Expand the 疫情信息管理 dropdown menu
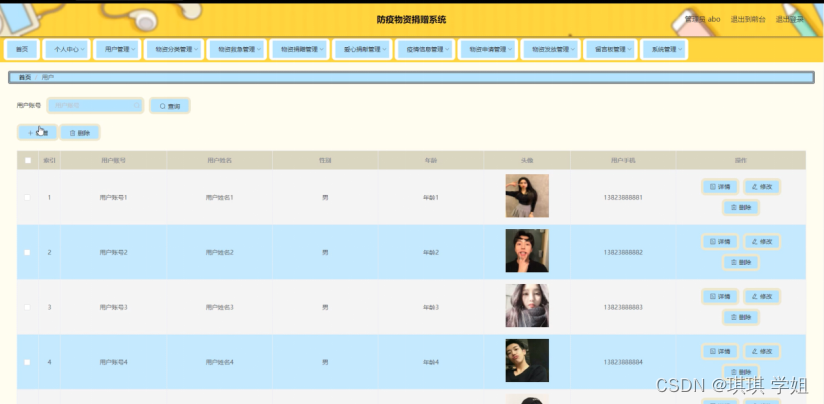This screenshot has width=824, height=404. [x=425, y=49]
